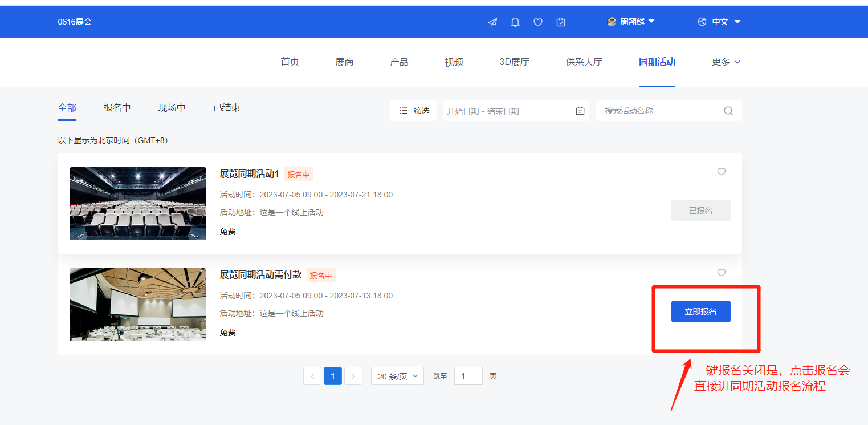This screenshot has width=868, height=425.
Task: Click the globe language icon
Action: coord(700,22)
